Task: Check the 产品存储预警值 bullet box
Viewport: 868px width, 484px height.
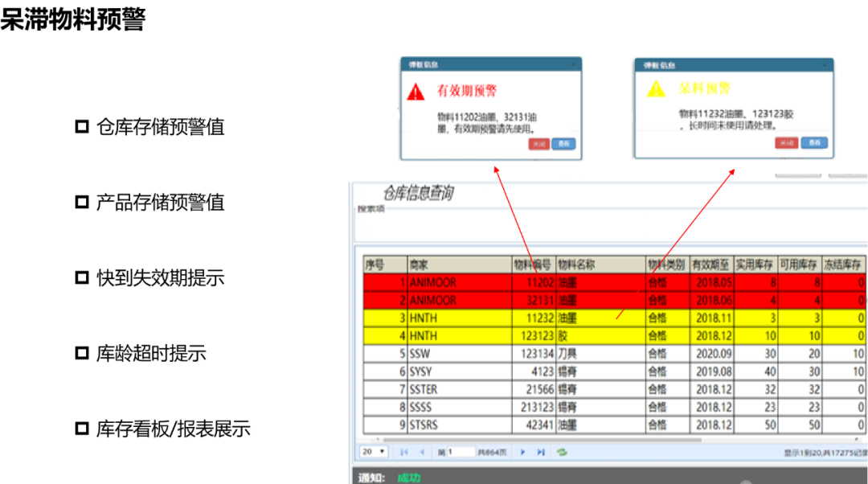Action: [x=82, y=202]
